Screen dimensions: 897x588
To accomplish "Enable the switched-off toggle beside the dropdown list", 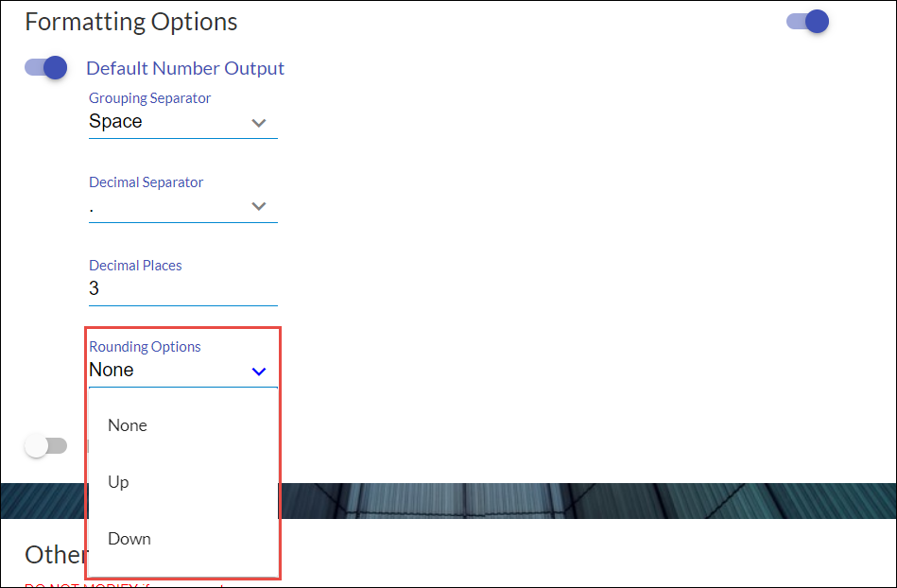I will (46, 446).
